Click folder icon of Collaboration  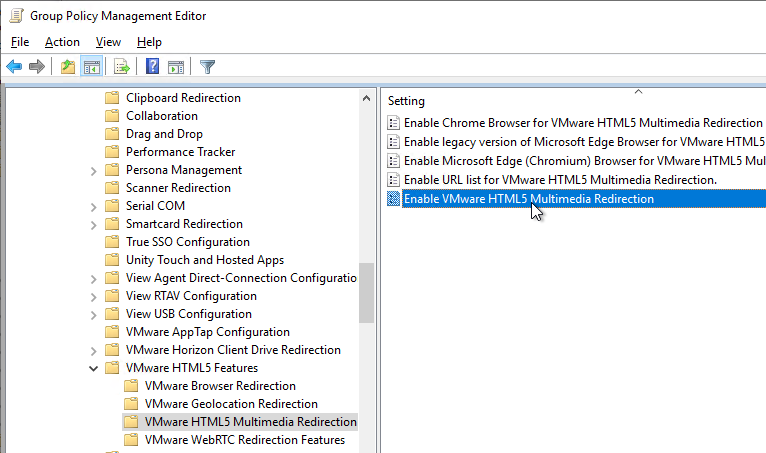click(112, 116)
